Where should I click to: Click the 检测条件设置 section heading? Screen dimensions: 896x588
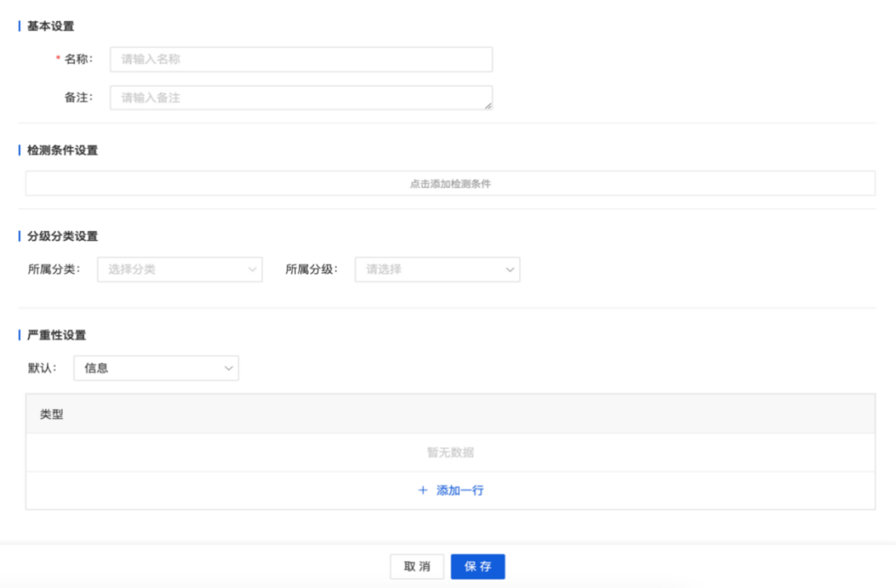point(62,150)
